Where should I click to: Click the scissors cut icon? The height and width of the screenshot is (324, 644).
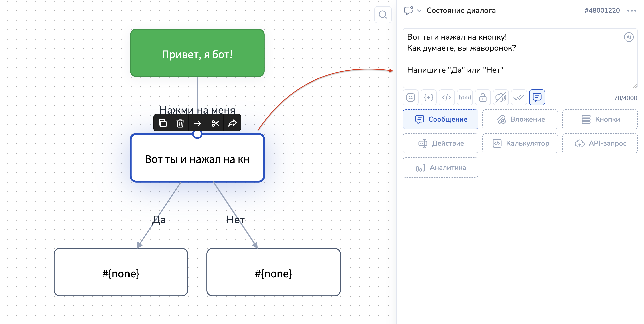point(215,123)
